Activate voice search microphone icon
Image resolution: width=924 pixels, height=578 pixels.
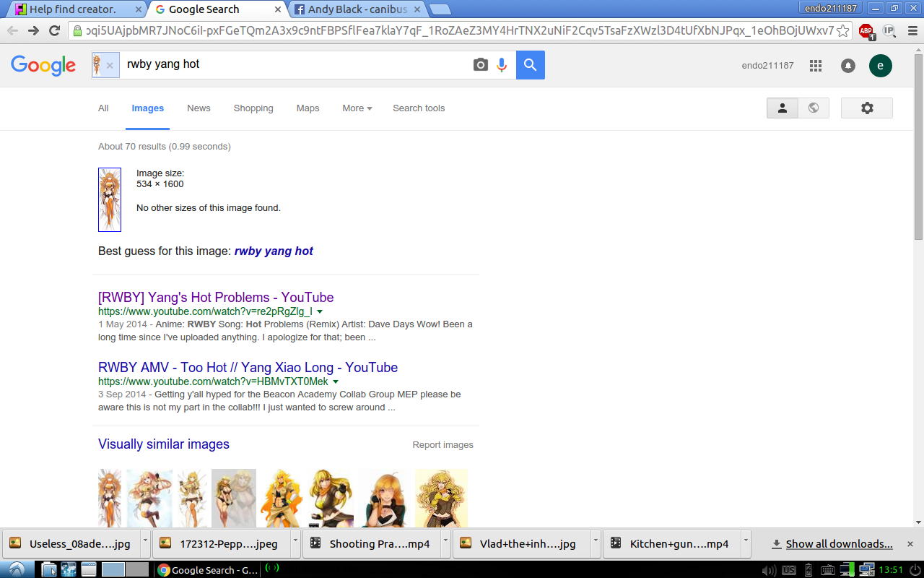(502, 65)
